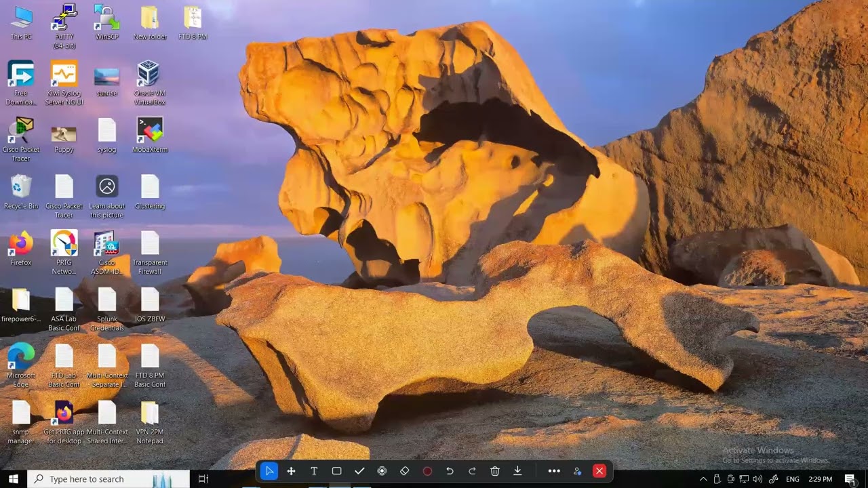Viewport: 868px width, 488px height.
Task: Select the Cisco Packet Tracer document file
Action: 64,197
